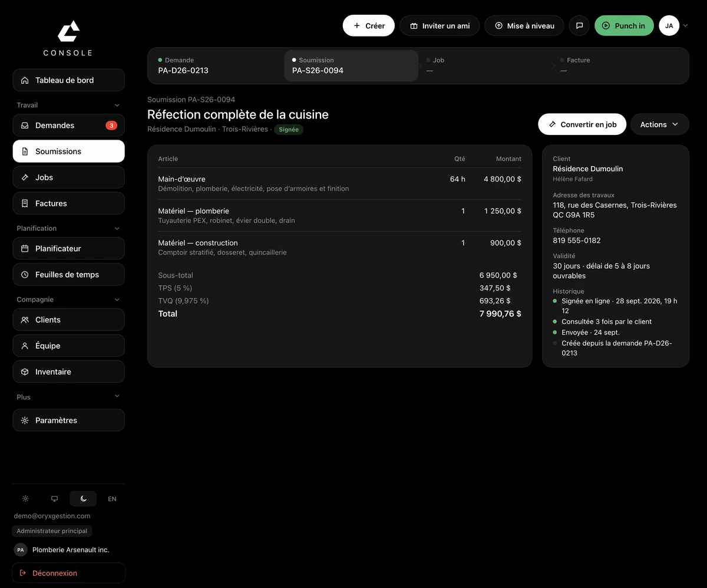Viewport: 707px width, 588px height.
Task: Switch to system theme monitor icon
Action: pyautogui.click(x=54, y=499)
